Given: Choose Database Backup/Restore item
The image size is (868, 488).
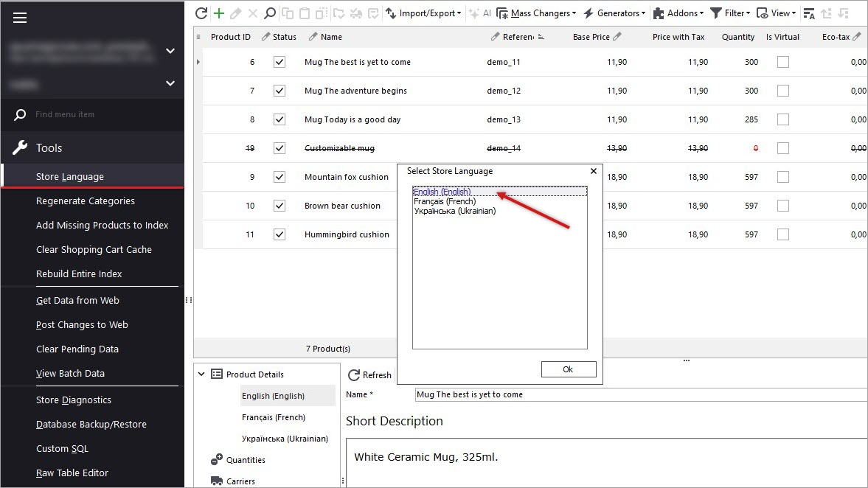Looking at the screenshot, I should 91,425.
